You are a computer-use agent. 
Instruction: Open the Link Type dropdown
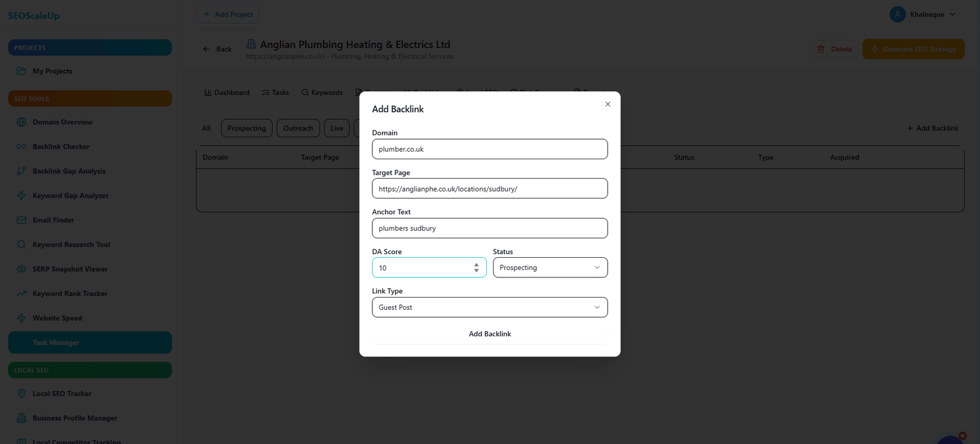point(489,307)
